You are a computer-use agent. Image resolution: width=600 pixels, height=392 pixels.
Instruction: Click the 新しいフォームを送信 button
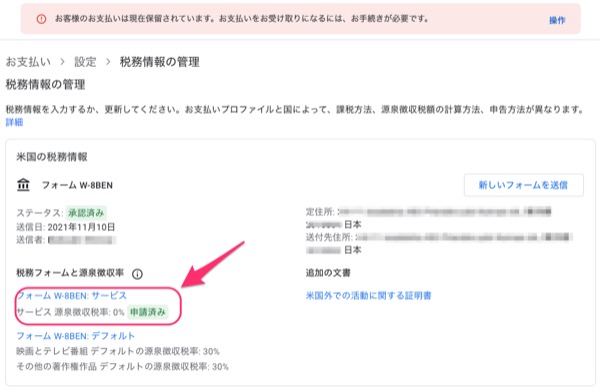coord(523,185)
